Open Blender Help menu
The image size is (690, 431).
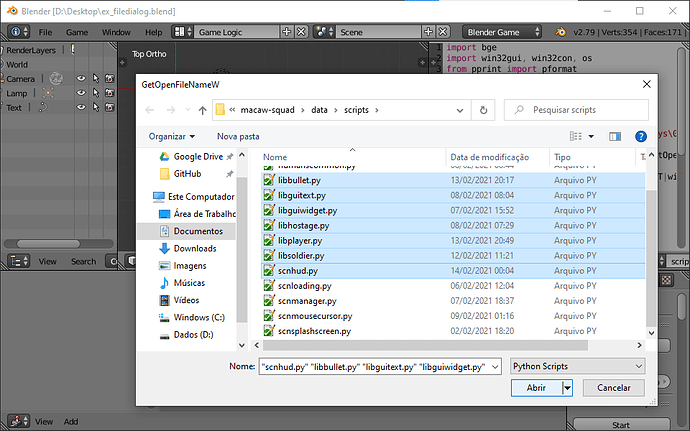154,32
